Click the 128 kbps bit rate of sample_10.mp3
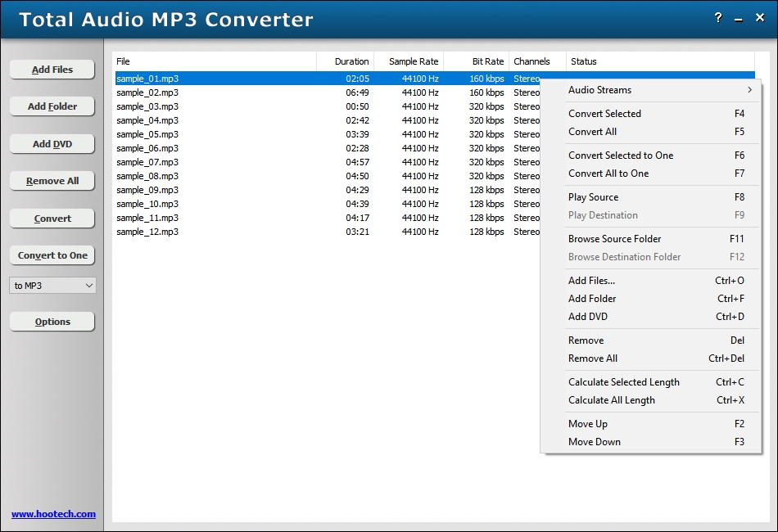Screen dimensions: 778x532 (x=486, y=204)
